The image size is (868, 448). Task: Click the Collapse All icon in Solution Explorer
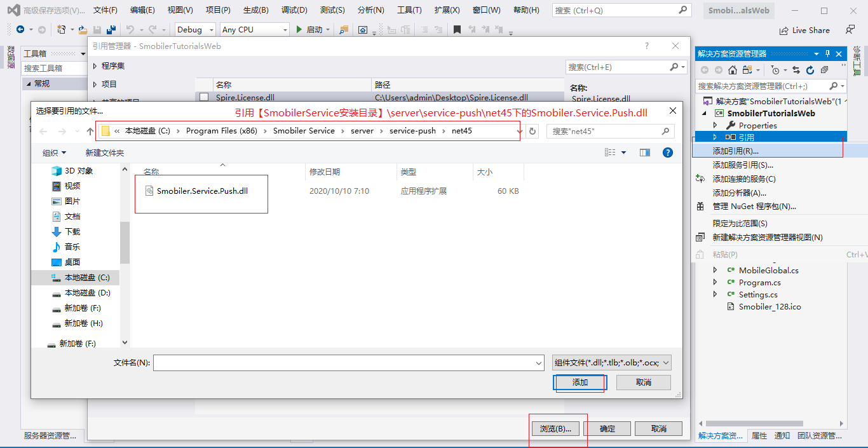point(824,70)
